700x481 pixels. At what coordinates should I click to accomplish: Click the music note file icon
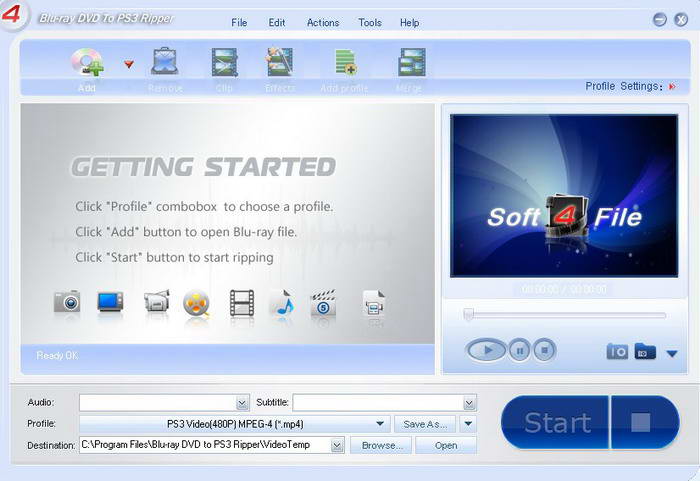pos(282,303)
